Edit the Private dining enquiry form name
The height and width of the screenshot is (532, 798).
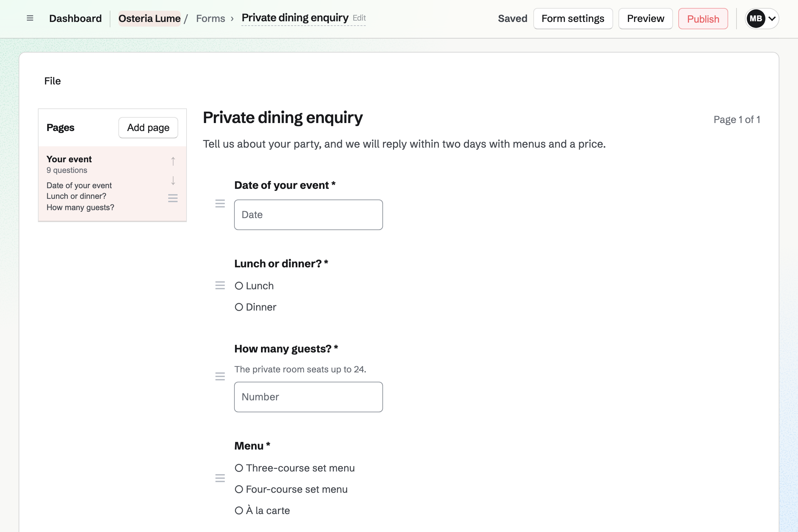coord(303,18)
